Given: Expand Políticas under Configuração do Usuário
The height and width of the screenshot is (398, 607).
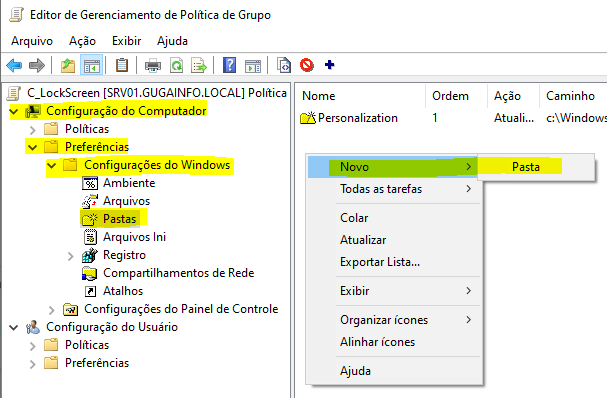Looking at the screenshot, I should 33,346.
